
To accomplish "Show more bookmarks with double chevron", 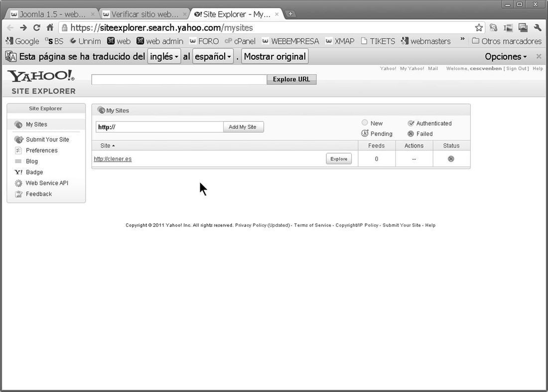I will pos(462,39).
